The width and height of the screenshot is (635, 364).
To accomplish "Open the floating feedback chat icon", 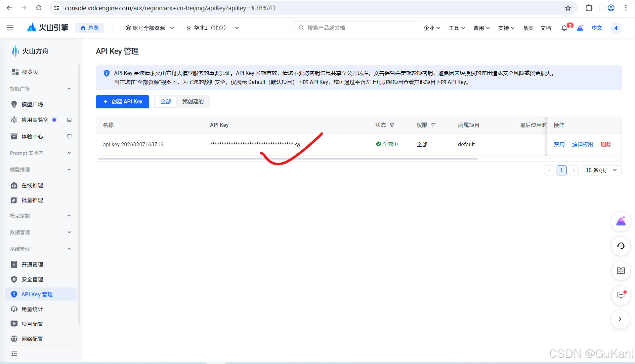I will click(x=621, y=295).
